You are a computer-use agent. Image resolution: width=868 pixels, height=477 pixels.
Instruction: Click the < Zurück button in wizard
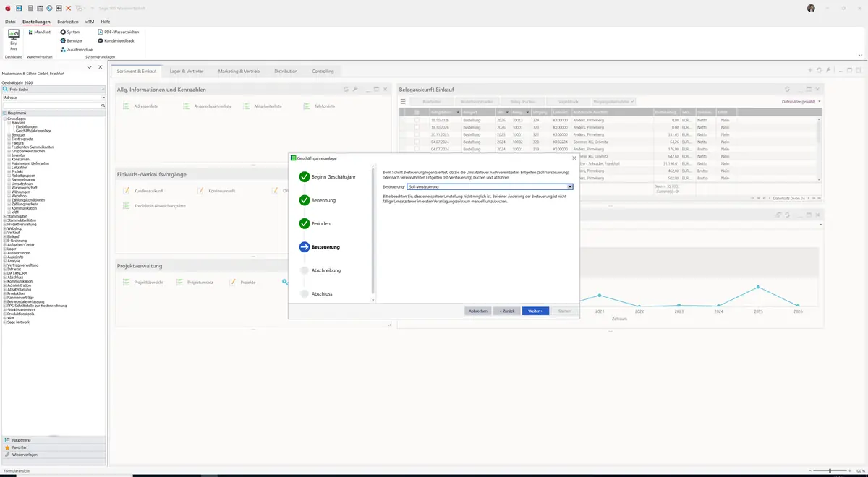[506, 311]
